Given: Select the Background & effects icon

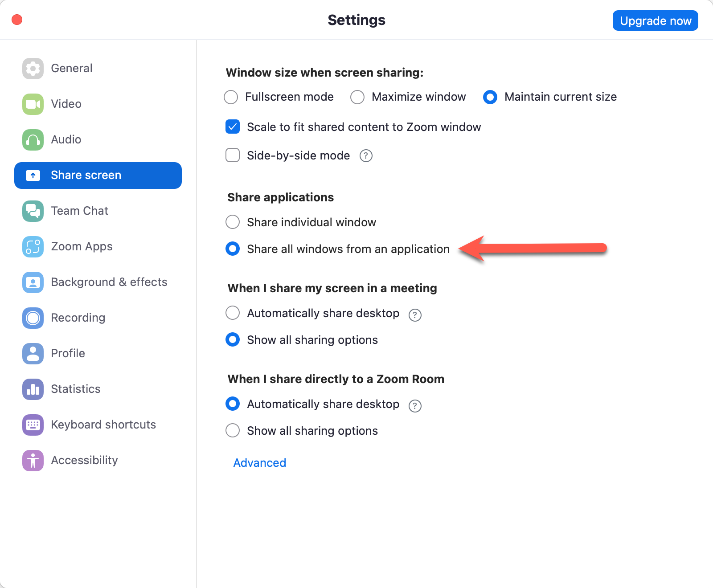Looking at the screenshot, I should [33, 282].
